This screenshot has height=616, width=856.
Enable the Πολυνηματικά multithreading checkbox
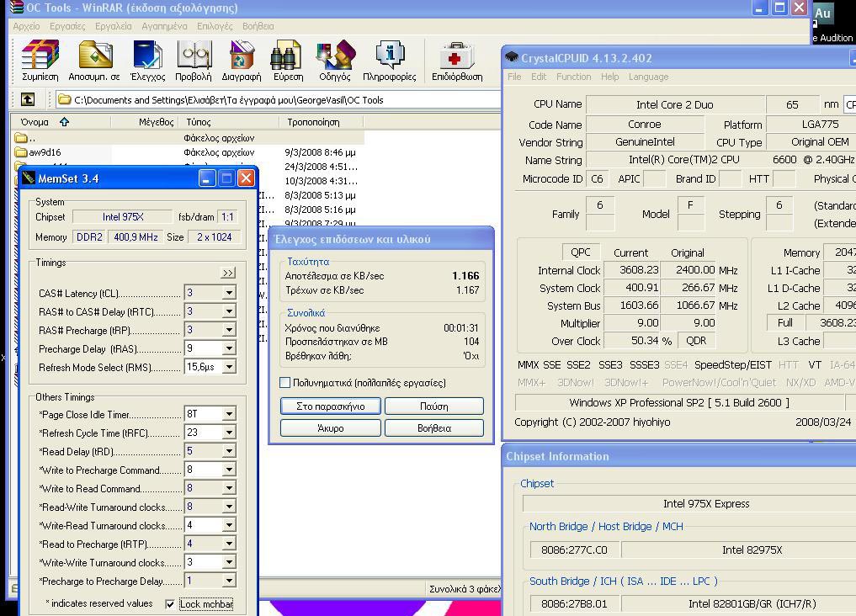[284, 383]
